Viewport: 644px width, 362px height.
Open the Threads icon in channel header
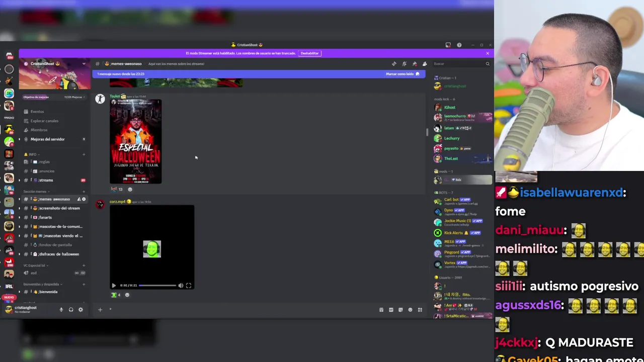394,64
